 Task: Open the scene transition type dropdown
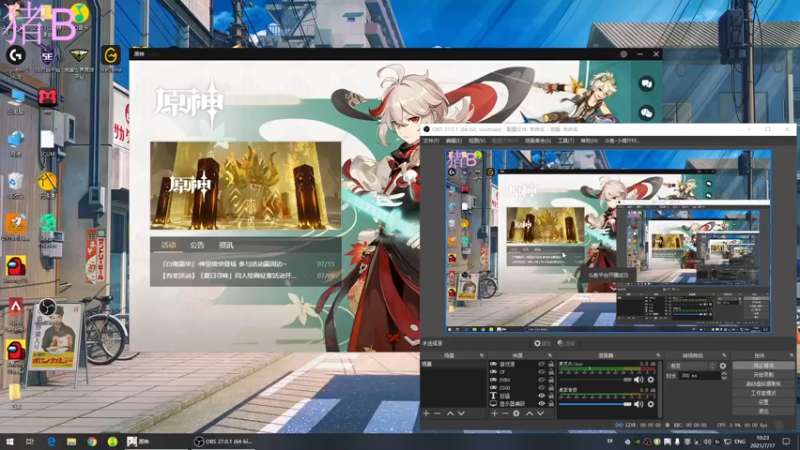[692, 366]
